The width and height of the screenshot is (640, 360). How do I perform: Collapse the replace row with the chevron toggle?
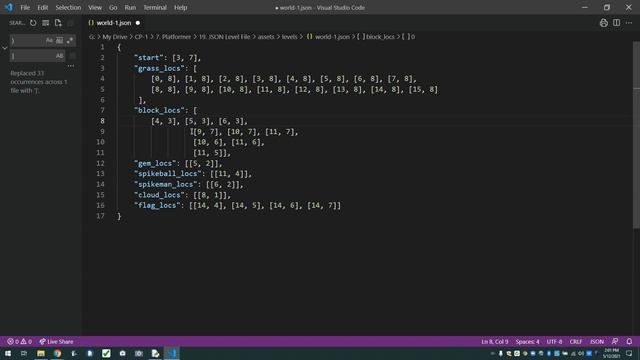(x=5, y=48)
